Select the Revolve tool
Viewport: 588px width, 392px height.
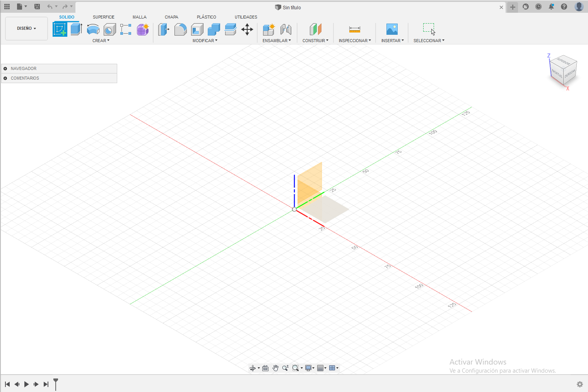click(x=93, y=29)
